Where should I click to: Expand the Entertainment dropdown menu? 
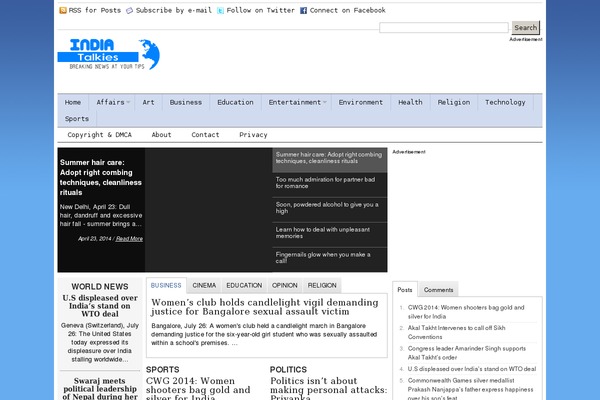point(297,102)
